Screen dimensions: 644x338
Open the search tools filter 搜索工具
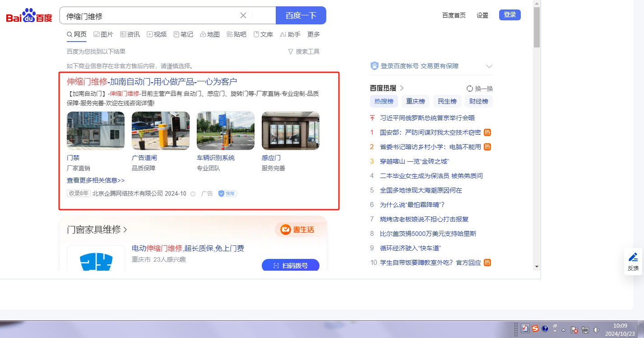click(304, 52)
